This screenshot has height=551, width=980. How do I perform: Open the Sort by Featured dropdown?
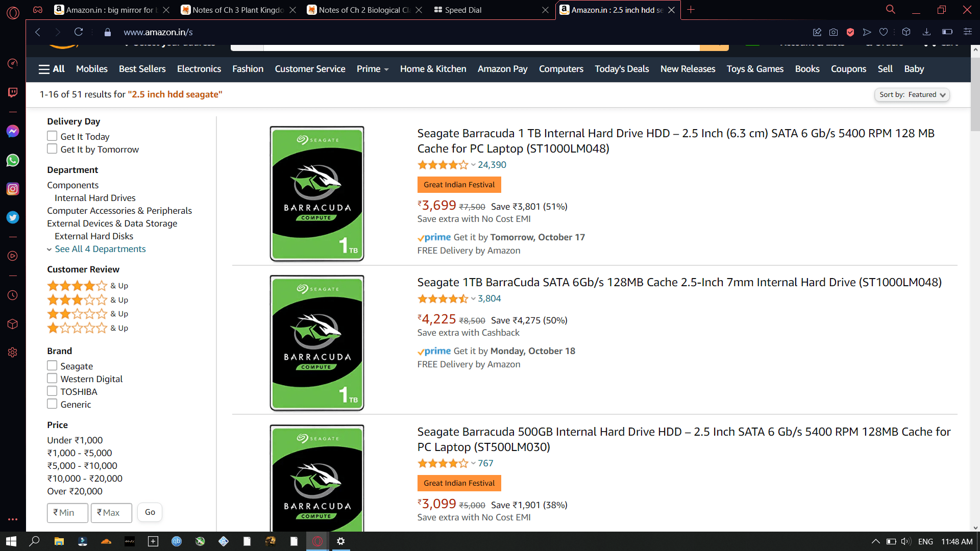tap(912, 94)
